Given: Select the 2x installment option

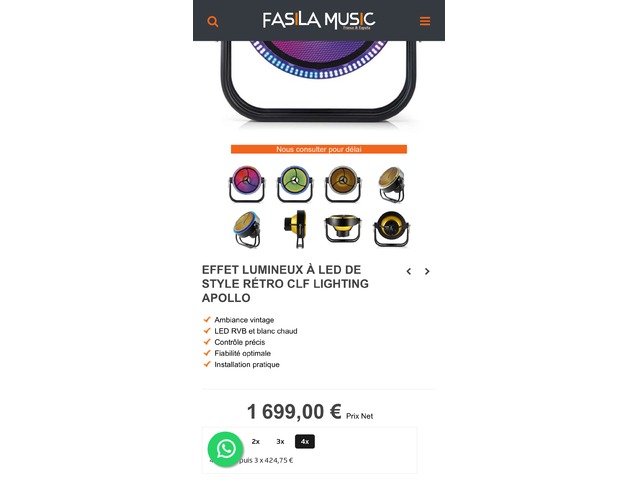Looking at the screenshot, I should [x=256, y=442].
